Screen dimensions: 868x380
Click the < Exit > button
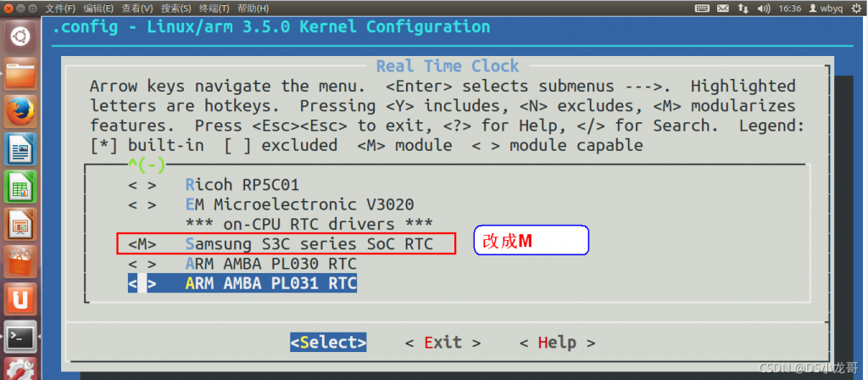coord(442,343)
